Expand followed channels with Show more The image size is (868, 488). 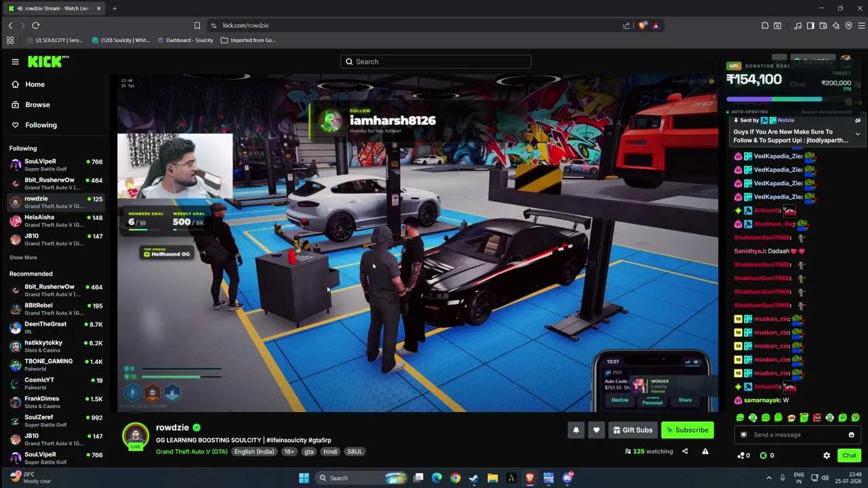[x=23, y=258]
